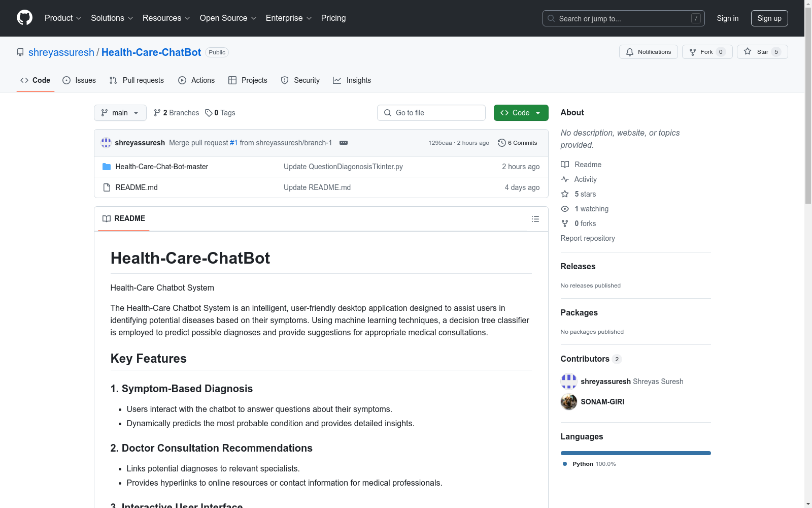This screenshot has width=812, height=508.
Task: Switch to the Pull requests tab
Action: (137, 80)
